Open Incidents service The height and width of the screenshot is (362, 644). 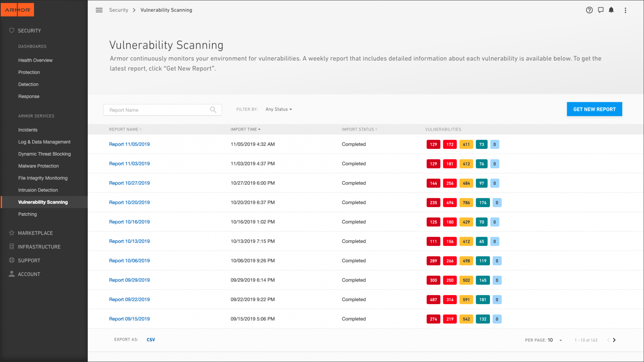point(28,130)
